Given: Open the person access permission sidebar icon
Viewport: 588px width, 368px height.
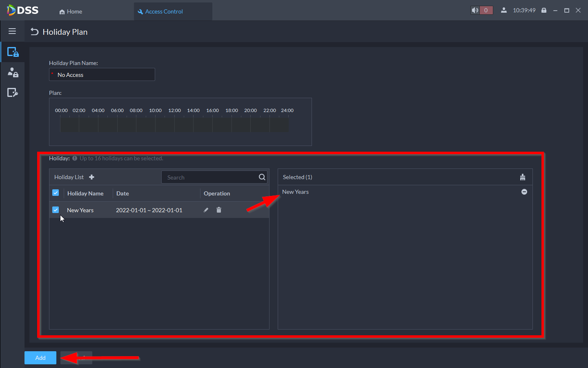Looking at the screenshot, I should pos(13,72).
